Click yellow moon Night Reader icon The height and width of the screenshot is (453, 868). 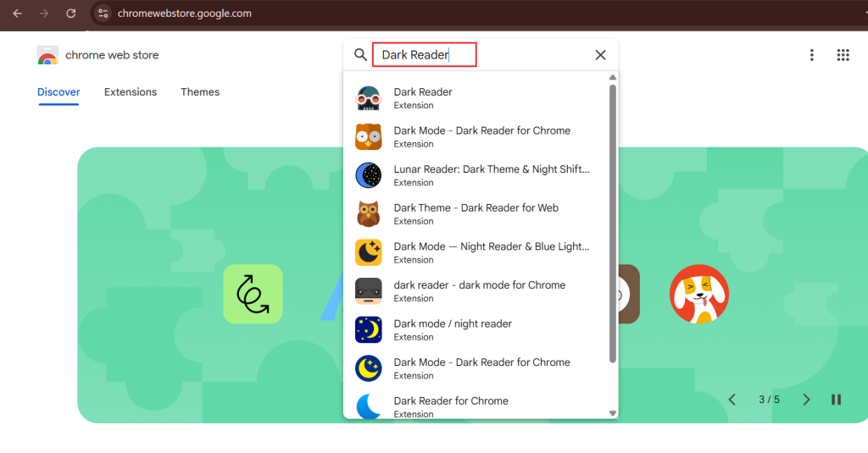[x=368, y=253]
